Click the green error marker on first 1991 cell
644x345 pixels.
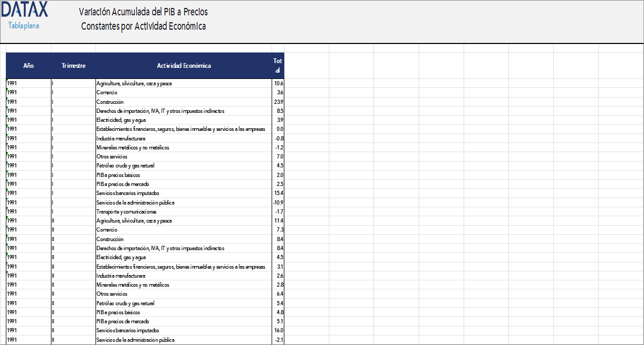pyautogui.click(x=7, y=81)
